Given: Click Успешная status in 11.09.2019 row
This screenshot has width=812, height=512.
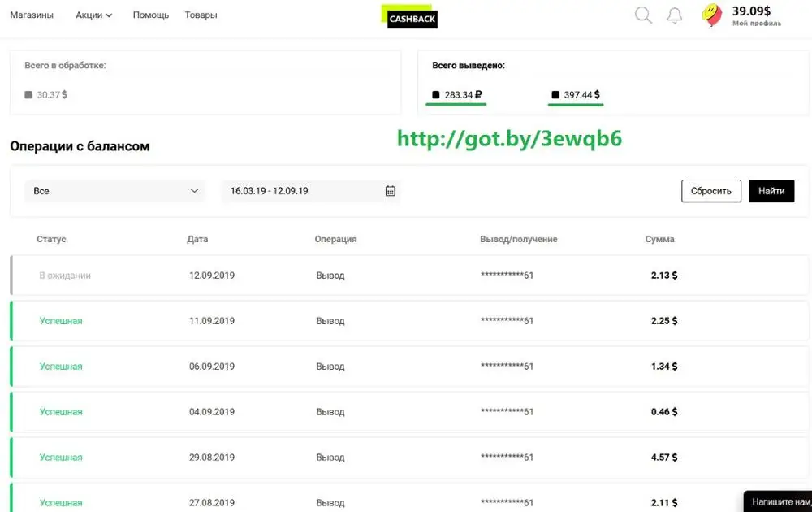Looking at the screenshot, I should (61, 321).
